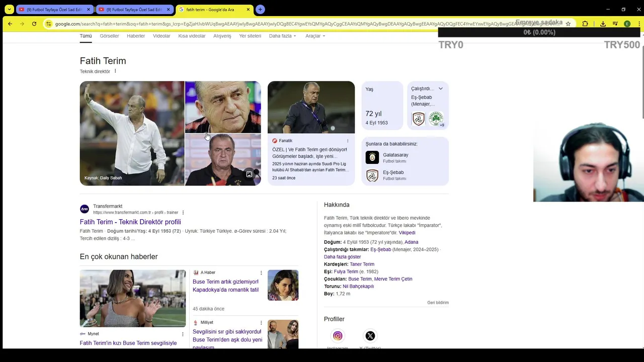Click Geri bildirim feedback link
Screen dimensions: 644x362
pyautogui.click(x=438, y=303)
